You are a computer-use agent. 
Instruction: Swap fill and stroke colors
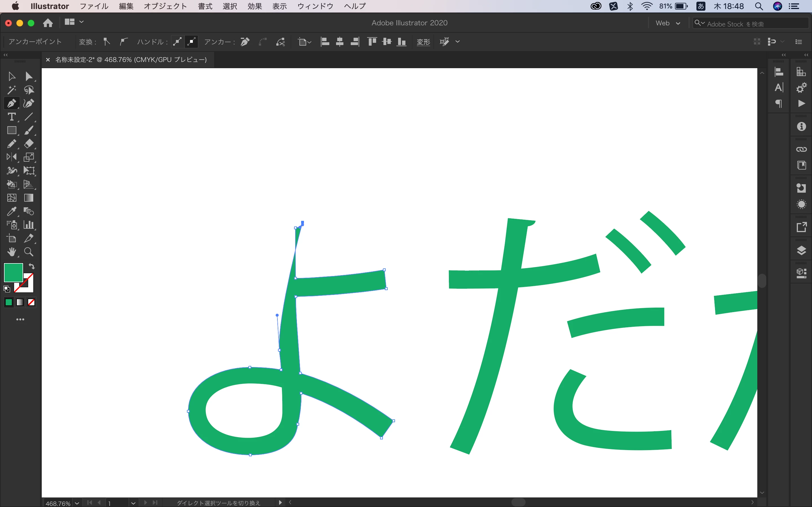pos(32,266)
